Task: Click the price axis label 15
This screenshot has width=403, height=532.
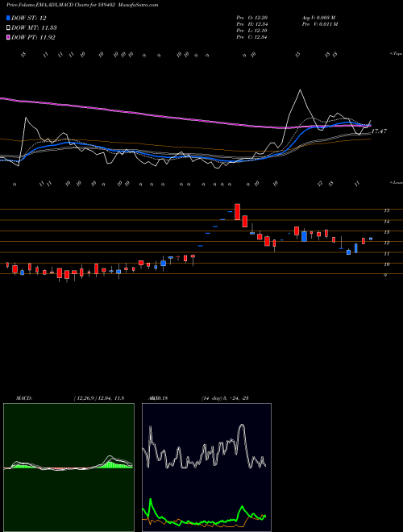Action: pos(386,210)
